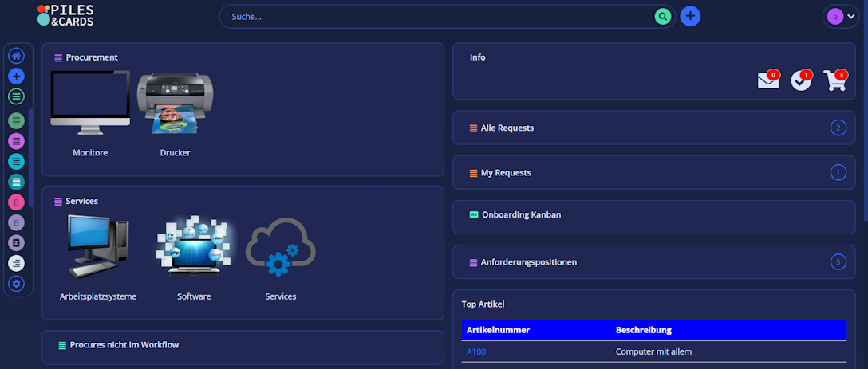Image resolution: width=868 pixels, height=369 pixels.
Task: Open the Onboarding Kanban section
Action: [521, 215]
